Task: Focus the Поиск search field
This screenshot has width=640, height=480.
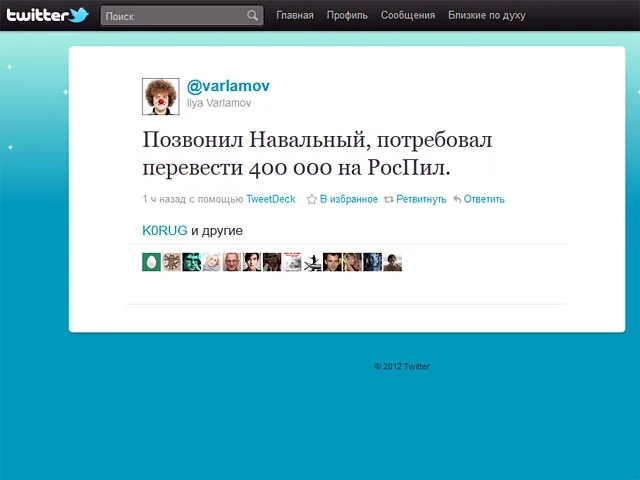Action: [x=182, y=16]
